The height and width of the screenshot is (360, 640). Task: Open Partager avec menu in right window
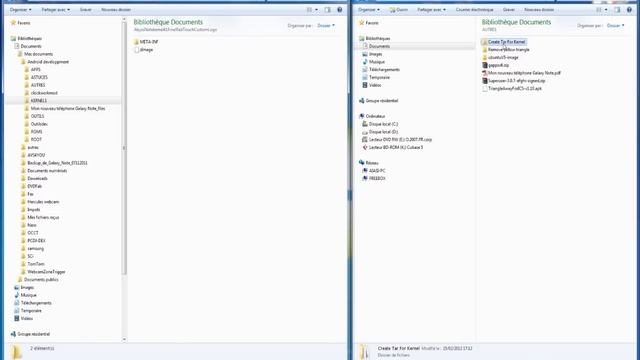(x=431, y=9)
